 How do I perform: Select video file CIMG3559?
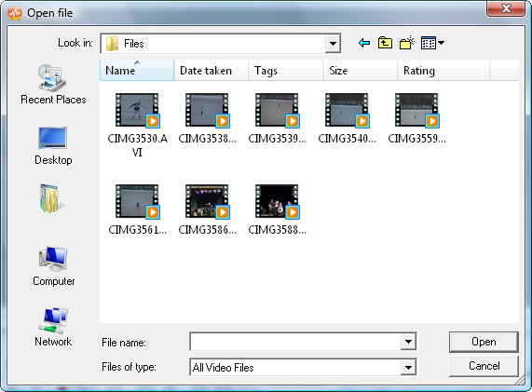(x=417, y=119)
